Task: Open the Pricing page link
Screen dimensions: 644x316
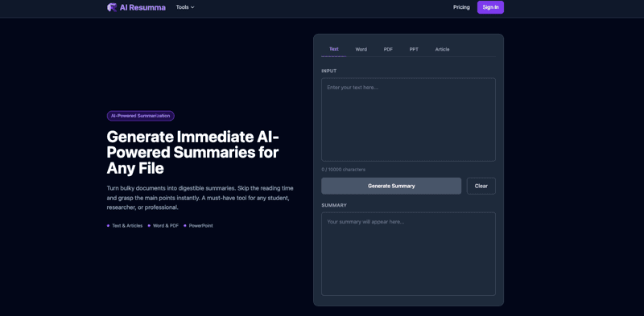Action: (x=461, y=7)
